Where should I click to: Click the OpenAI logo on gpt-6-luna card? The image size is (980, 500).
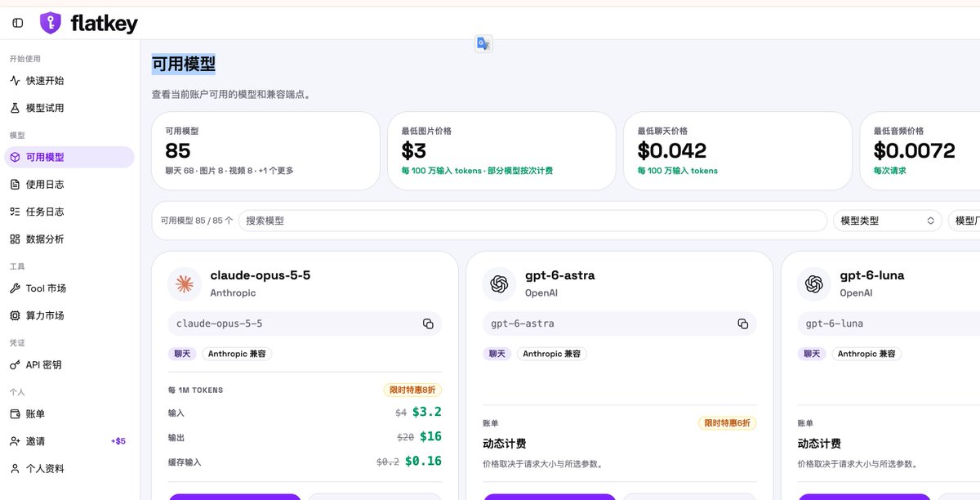click(813, 283)
